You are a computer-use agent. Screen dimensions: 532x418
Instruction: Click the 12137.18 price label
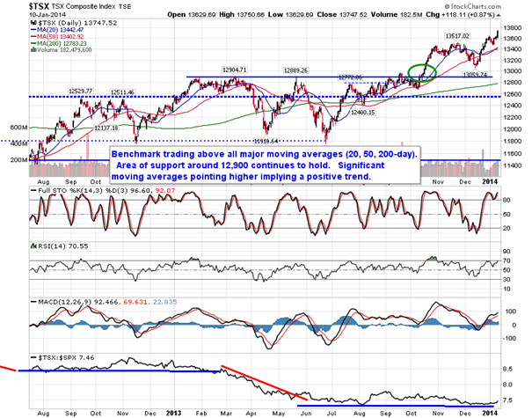pyautogui.click(x=106, y=128)
